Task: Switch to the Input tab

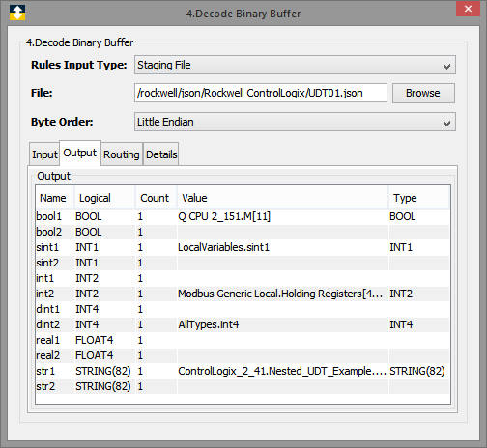Action: point(44,154)
